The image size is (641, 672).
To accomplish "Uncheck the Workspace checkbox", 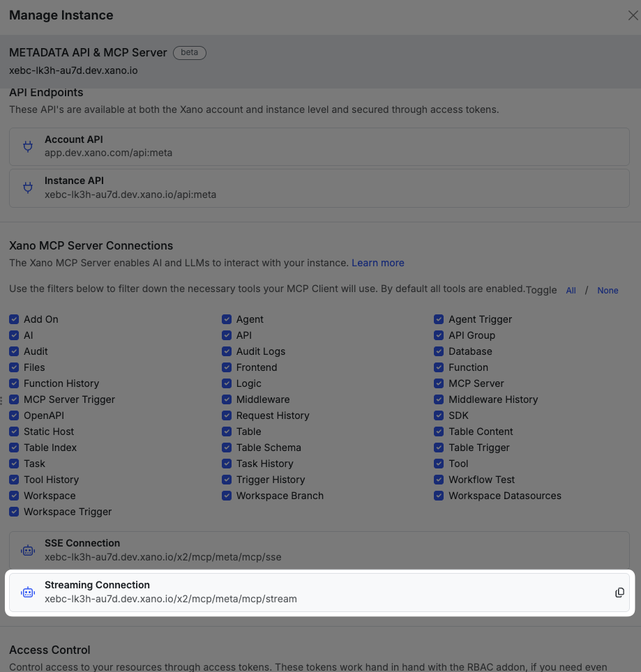I will (14, 496).
